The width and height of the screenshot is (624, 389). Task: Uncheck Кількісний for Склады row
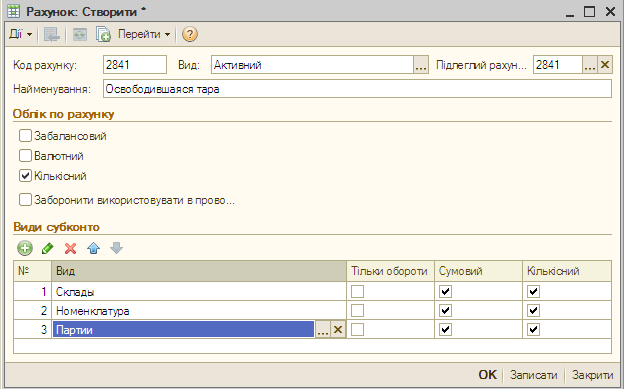[x=533, y=291]
